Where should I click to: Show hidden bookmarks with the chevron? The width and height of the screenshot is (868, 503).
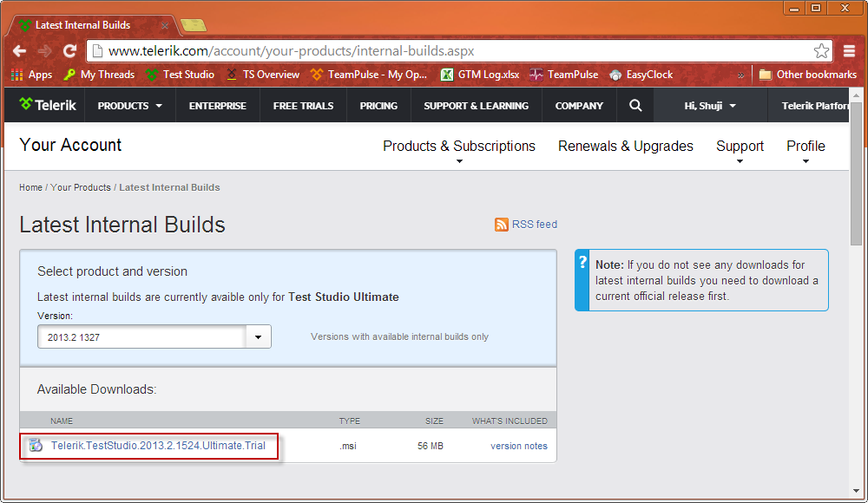(x=740, y=75)
